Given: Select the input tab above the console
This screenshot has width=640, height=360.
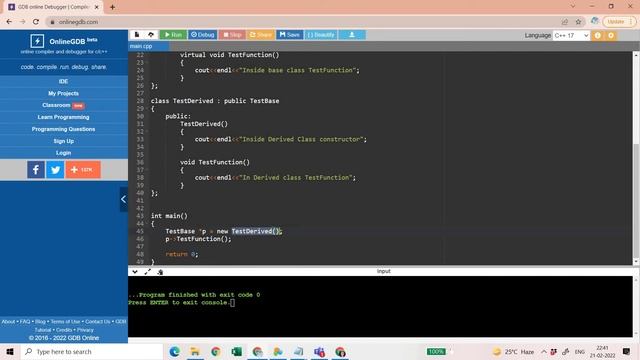Looking at the screenshot, I should (x=384, y=271).
